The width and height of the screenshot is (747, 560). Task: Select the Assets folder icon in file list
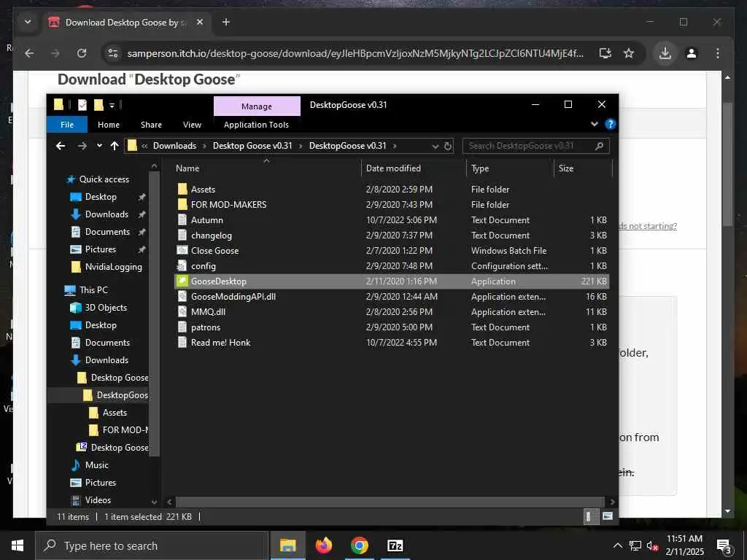182,189
